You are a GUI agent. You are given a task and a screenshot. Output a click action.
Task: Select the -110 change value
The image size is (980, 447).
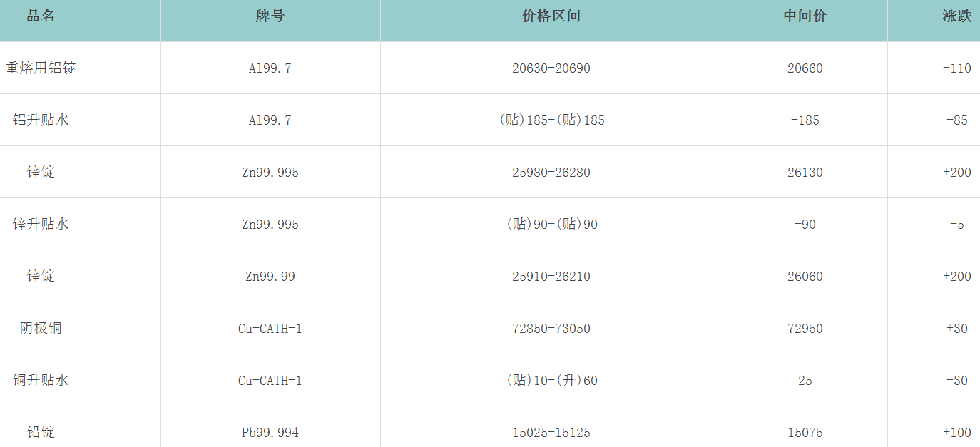(956, 68)
